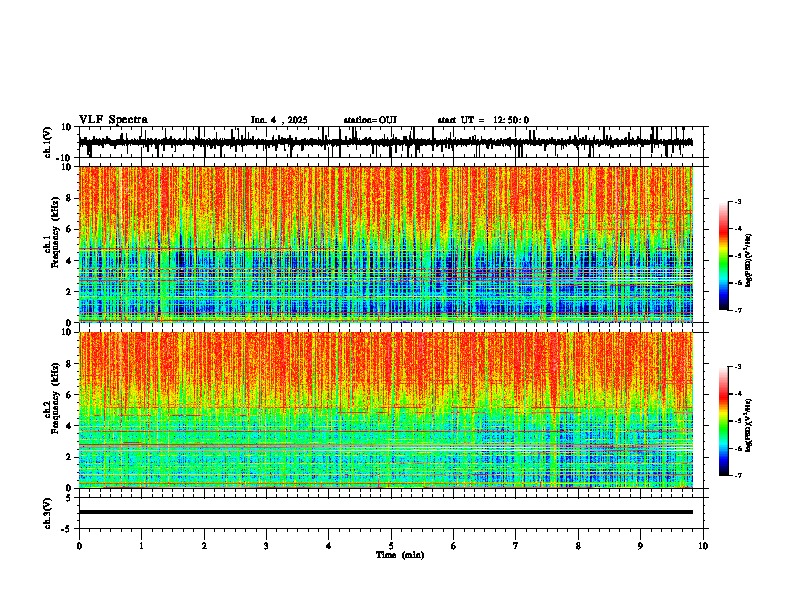Click inside the ch.2 frequency spectrogram panel
This screenshot has height=612, width=792.
click(386, 410)
